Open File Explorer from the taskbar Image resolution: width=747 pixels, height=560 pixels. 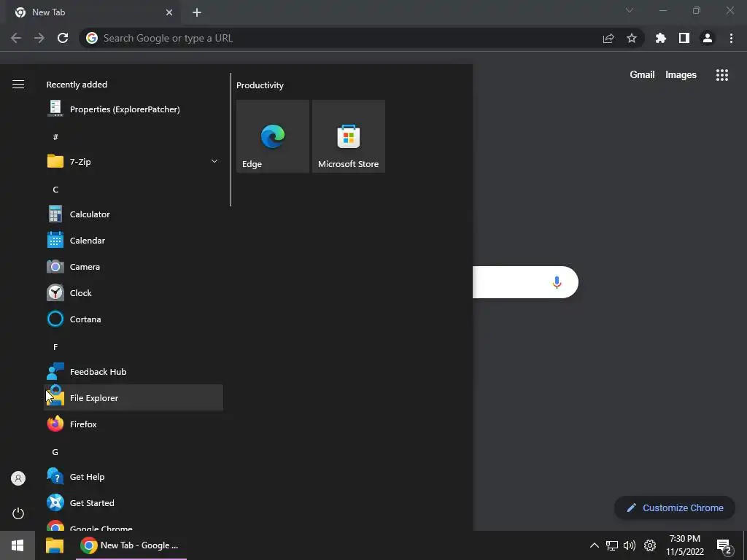[x=54, y=545]
